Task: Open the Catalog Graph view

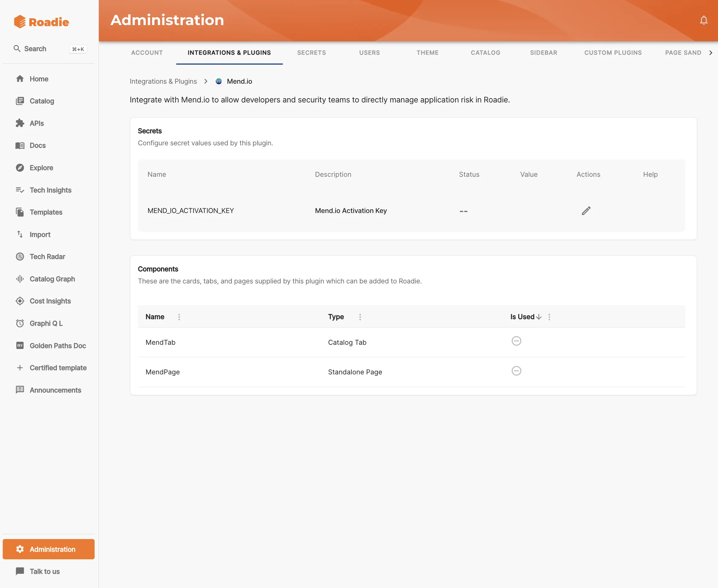Action: [x=52, y=279]
